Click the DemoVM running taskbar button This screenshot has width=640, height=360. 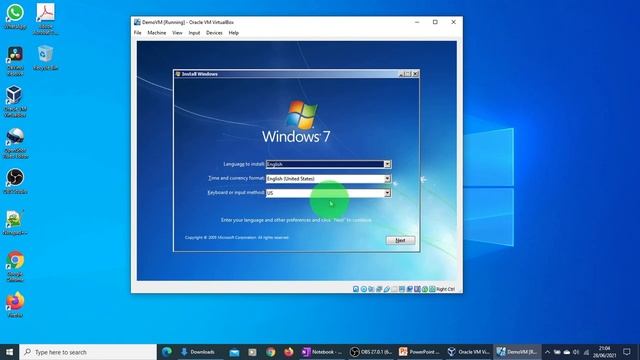coord(518,352)
